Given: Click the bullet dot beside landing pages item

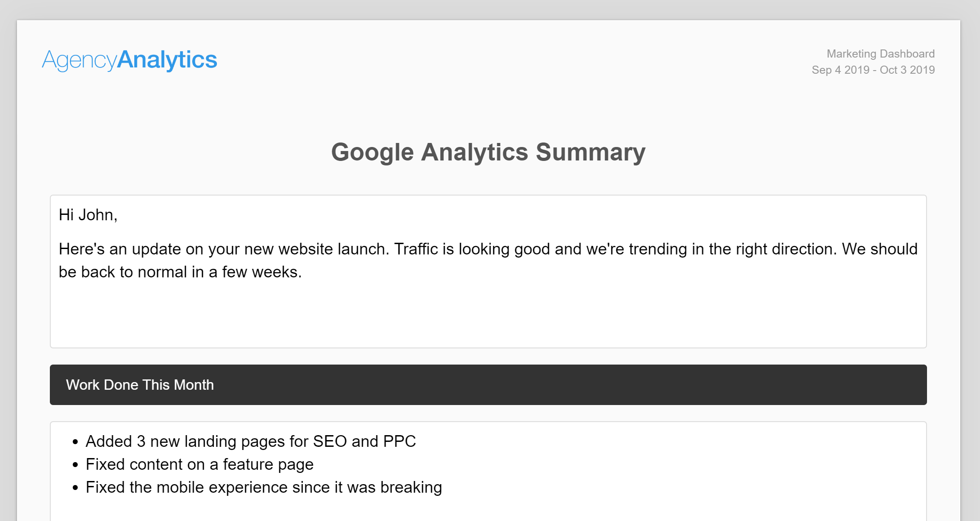Looking at the screenshot, I should pos(75,442).
